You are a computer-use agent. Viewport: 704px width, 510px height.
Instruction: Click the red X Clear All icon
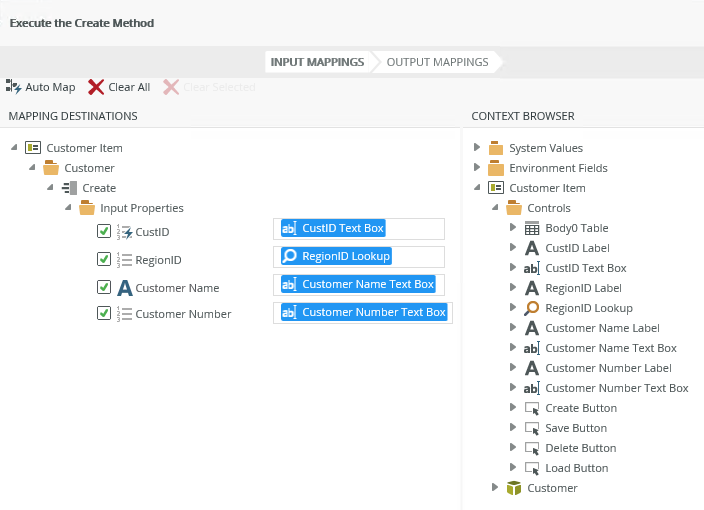(96, 87)
